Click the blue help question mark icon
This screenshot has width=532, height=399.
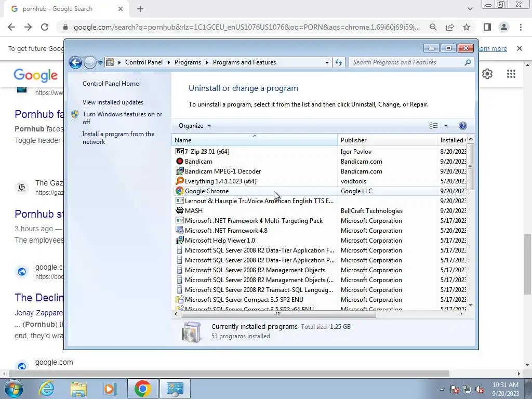[x=462, y=126]
